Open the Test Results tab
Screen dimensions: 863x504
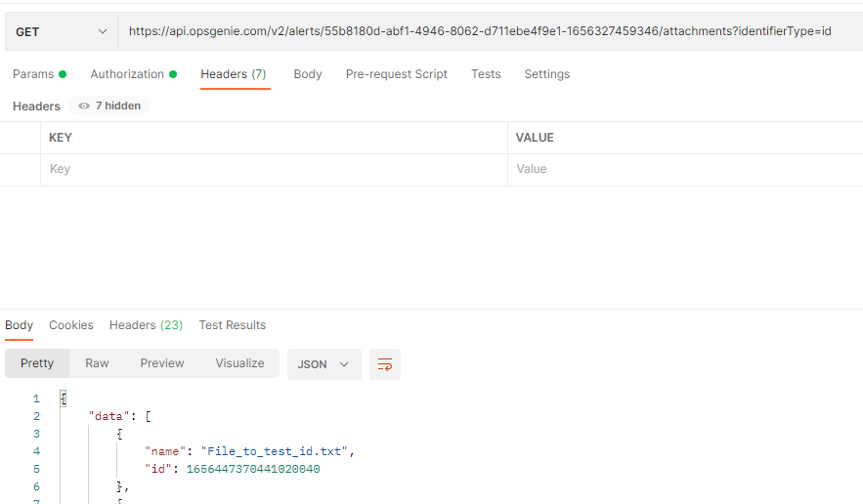pyautogui.click(x=233, y=325)
